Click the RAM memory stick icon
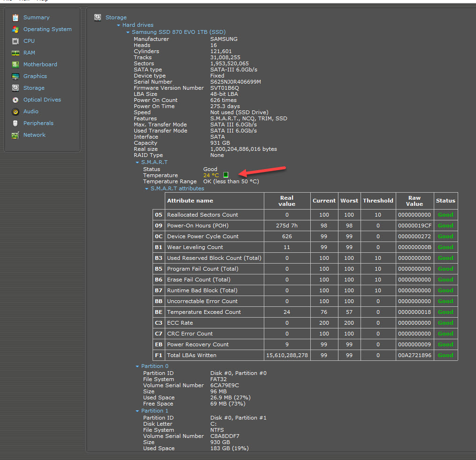The width and height of the screenshot is (476, 460). (15, 53)
